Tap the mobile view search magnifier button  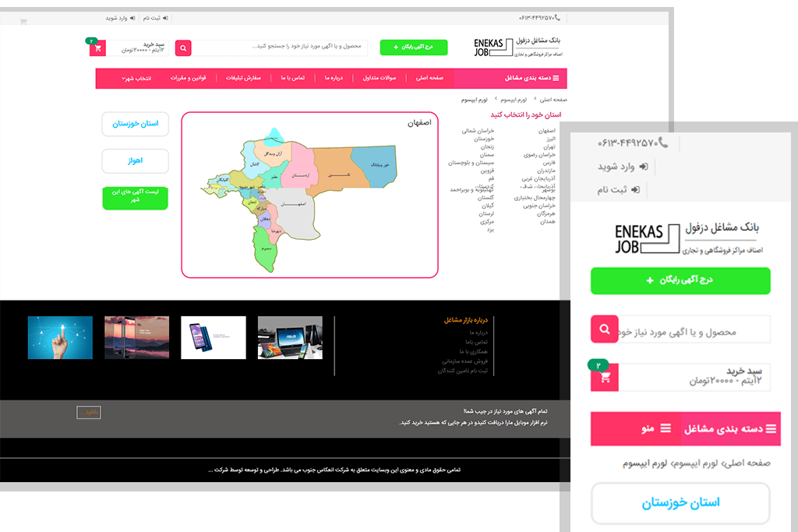pos(604,329)
